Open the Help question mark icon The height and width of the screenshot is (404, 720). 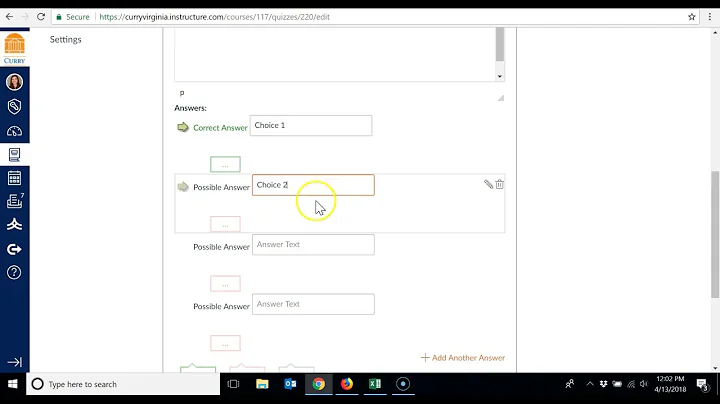(14, 273)
